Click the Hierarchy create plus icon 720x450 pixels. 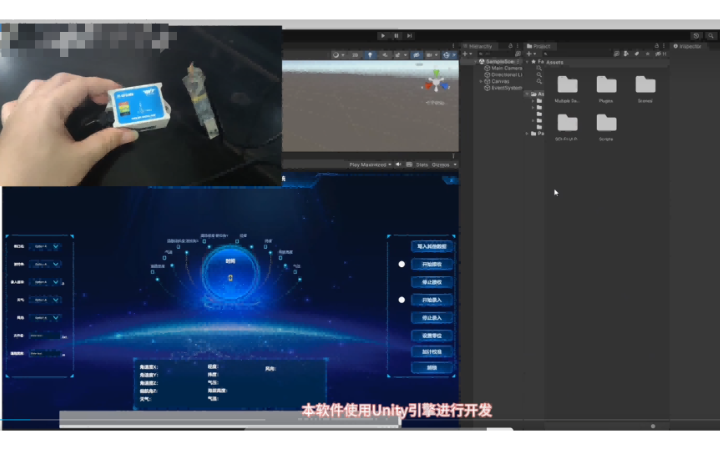(465, 54)
